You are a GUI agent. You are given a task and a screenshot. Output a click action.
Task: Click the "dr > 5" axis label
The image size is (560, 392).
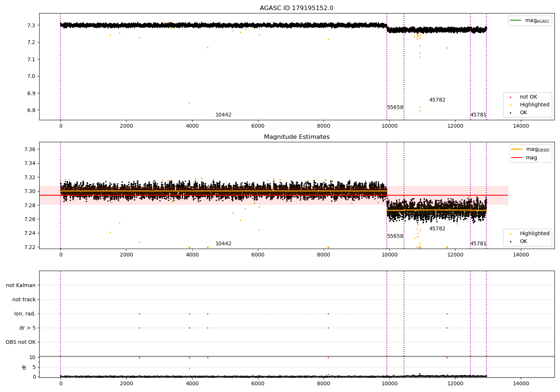[x=28, y=328]
